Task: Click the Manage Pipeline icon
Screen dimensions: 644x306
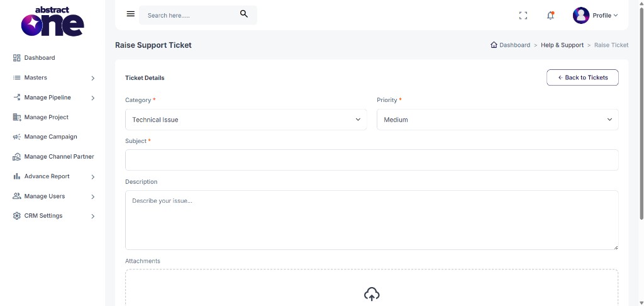Action: (17, 98)
